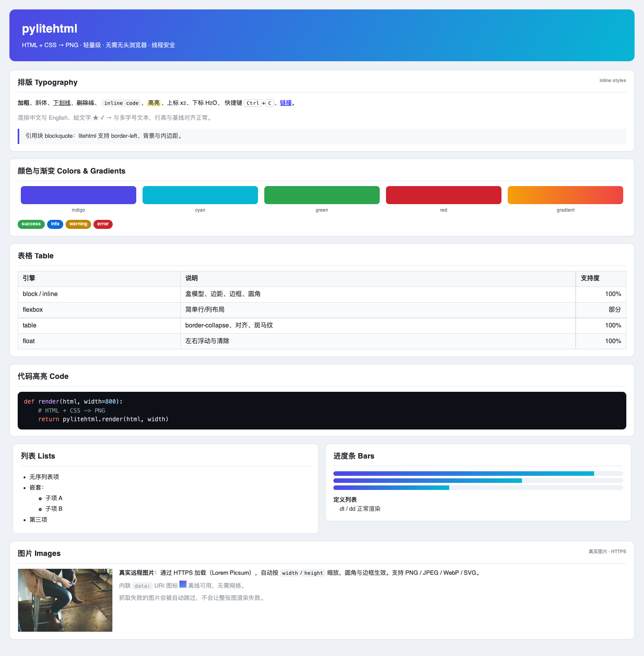Open the blue 链接 hyperlink

(x=286, y=103)
